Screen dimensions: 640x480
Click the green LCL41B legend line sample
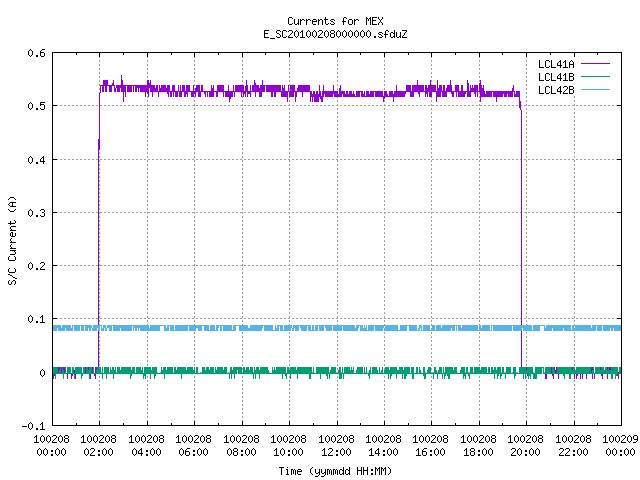point(596,76)
